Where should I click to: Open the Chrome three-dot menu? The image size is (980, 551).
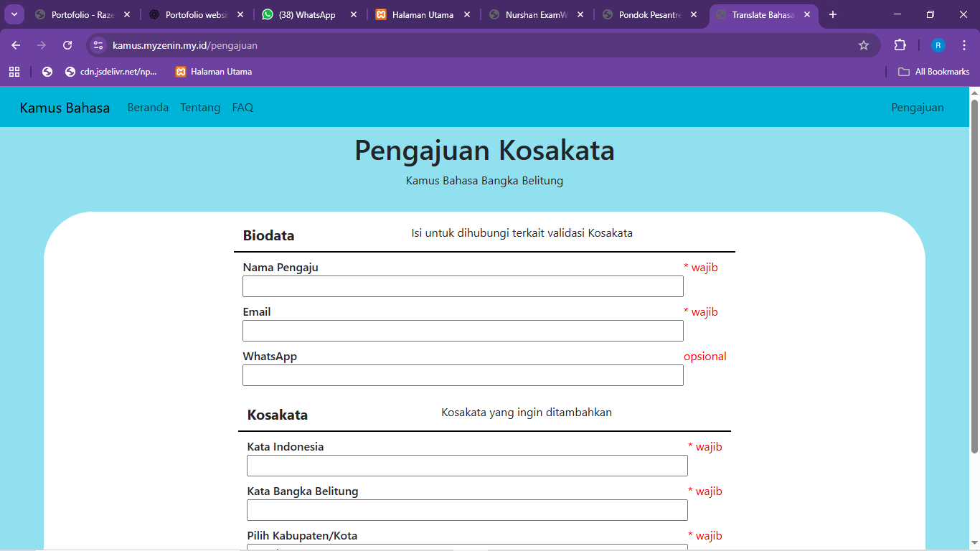(965, 44)
